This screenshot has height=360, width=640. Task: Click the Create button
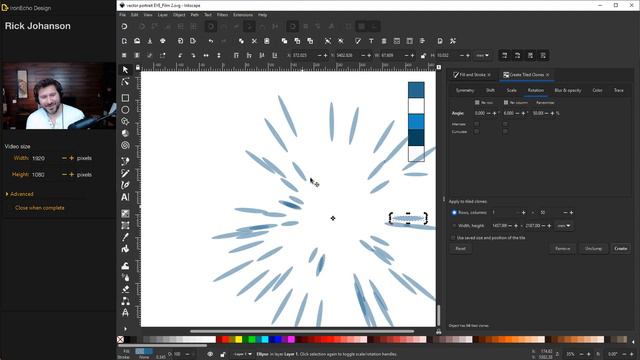[621, 248]
